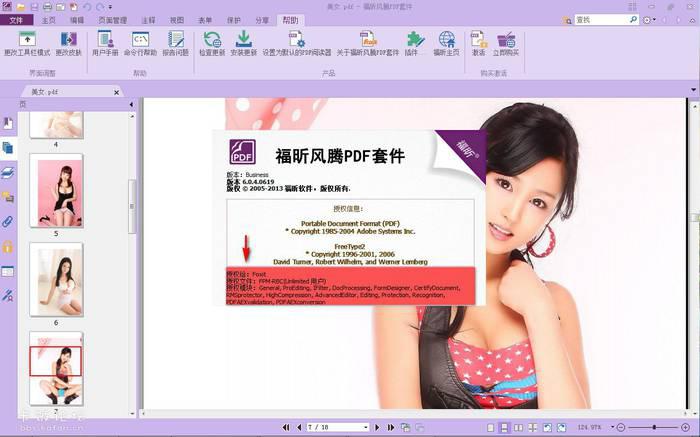Viewport: 700px width, 437px height.
Task: Click the print icon in quick access toolbar
Action: click(47, 7)
